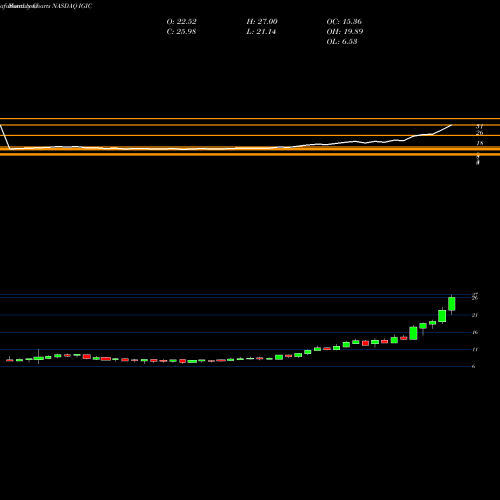Click the low value 'L: 21.14'
The height and width of the screenshot is (500, 500).
tap(261, 32)
